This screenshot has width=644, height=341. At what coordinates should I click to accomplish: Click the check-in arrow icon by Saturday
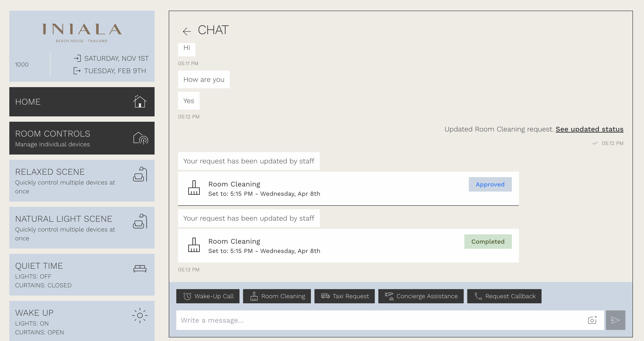point(77,59)
